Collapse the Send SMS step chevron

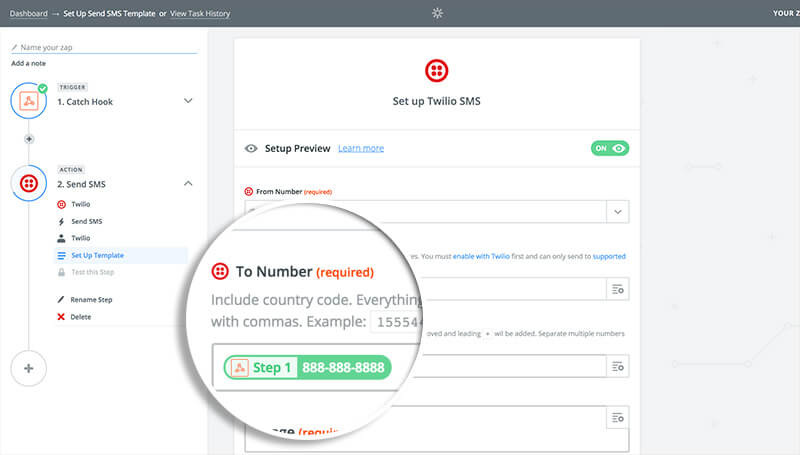point(188,183)
